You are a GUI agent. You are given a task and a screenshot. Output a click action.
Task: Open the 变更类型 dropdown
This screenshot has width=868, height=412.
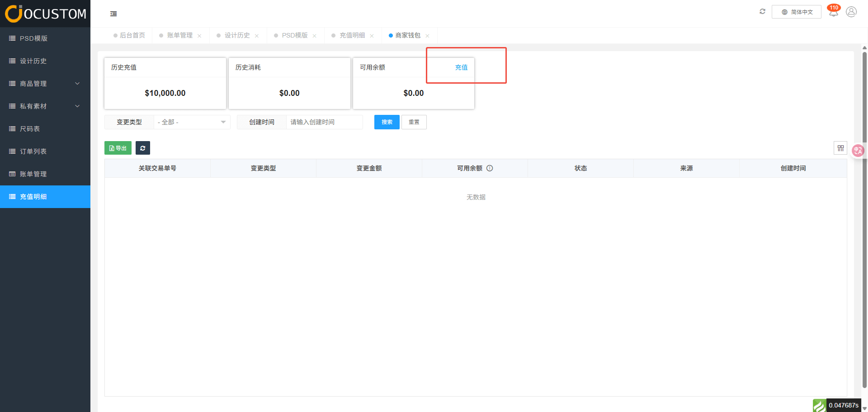point(192,122)
